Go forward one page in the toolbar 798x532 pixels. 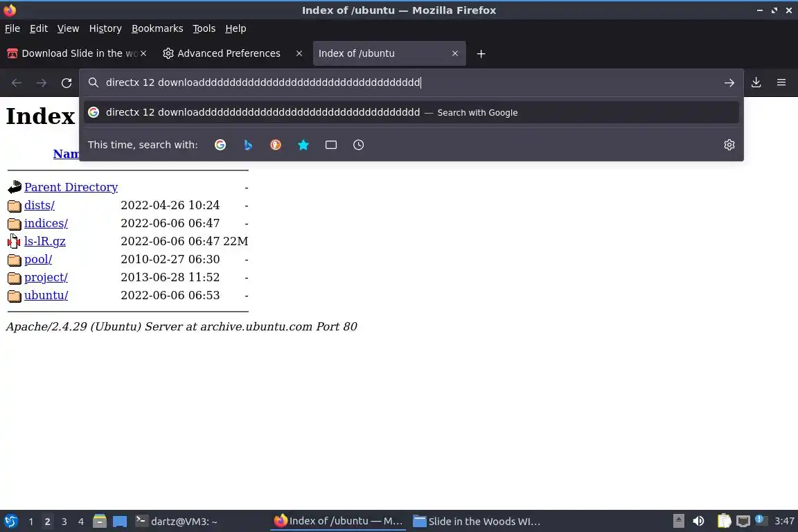[x=42, y=83]
